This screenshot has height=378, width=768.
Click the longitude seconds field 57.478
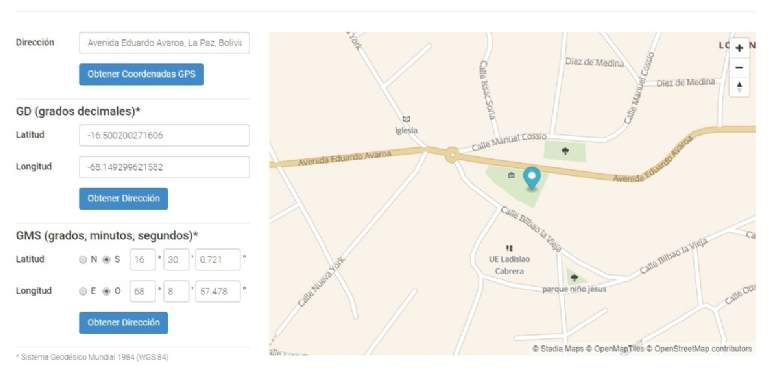(x=217, y=291)
